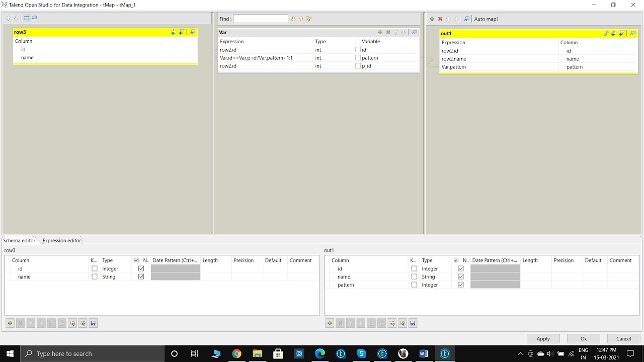Open Windows taskbar search box
This screenshot has height=362, width=644.
click(94, 353)
